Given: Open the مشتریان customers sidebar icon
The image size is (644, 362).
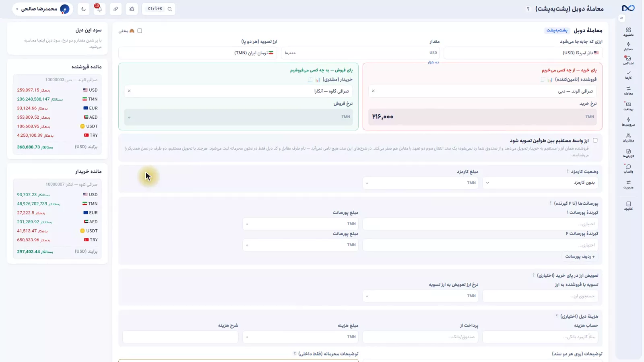Looking at the screenshot, I should coord(628,138).
